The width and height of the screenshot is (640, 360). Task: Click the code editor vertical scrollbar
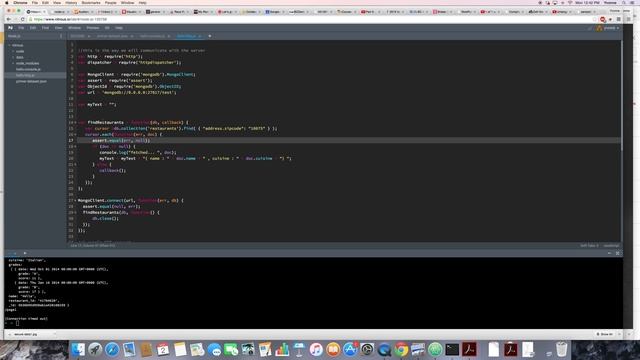click(621, 96)
